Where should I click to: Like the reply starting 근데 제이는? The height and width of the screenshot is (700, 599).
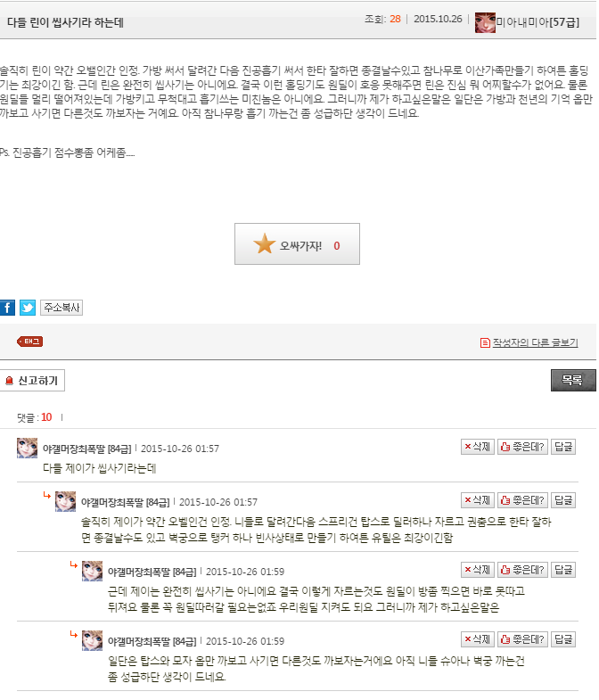click(522, 570)
